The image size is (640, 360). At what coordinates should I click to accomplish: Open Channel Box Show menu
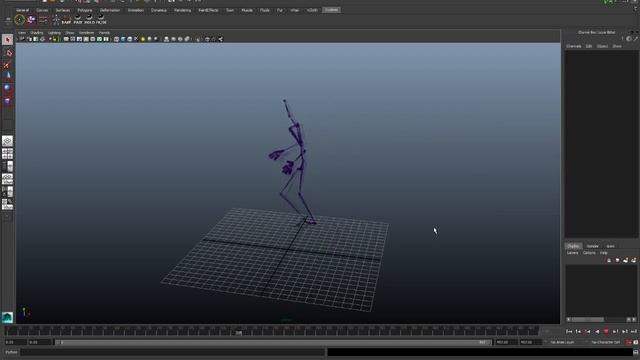pyautogui.click(x=617, y=47)
